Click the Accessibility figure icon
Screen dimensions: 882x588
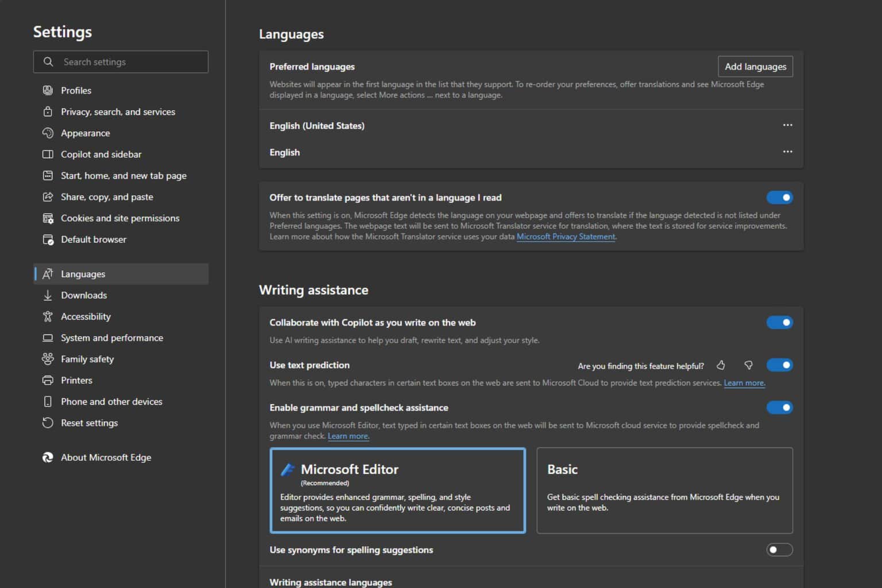coord(48,316)
